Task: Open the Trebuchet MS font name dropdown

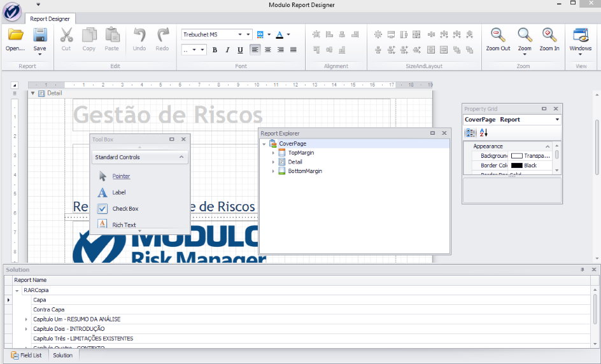Action: click(248, 34)
